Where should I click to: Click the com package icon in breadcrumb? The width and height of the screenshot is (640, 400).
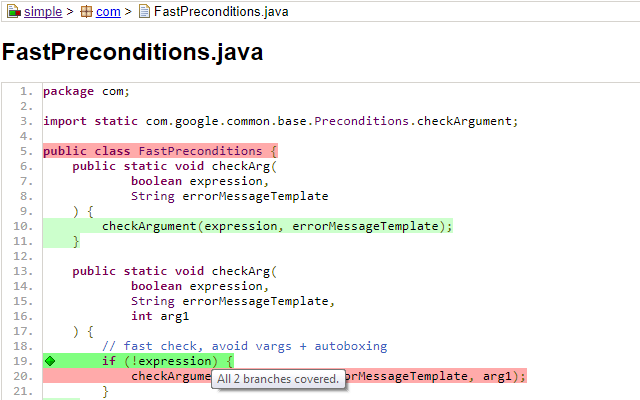click(x=87, y=12)
